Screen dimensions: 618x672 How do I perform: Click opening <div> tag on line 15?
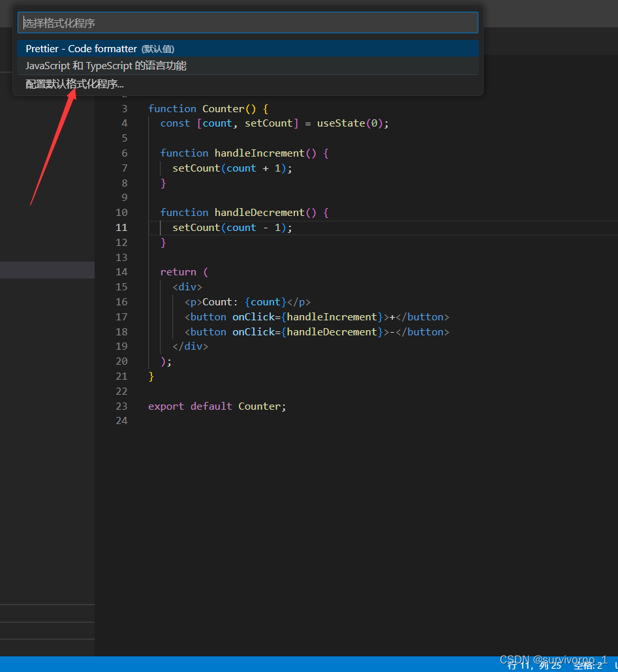(x=187, y=286)
